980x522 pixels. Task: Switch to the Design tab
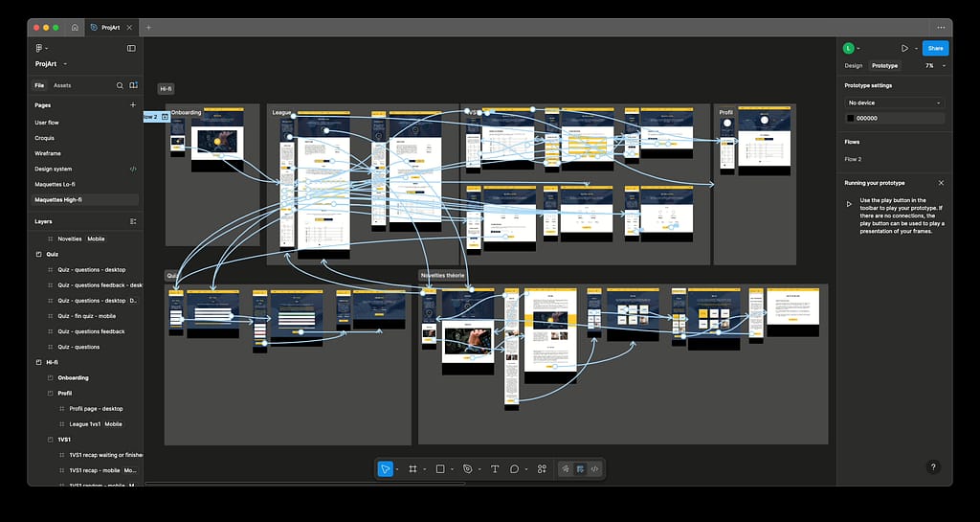(x=853, y=66)
